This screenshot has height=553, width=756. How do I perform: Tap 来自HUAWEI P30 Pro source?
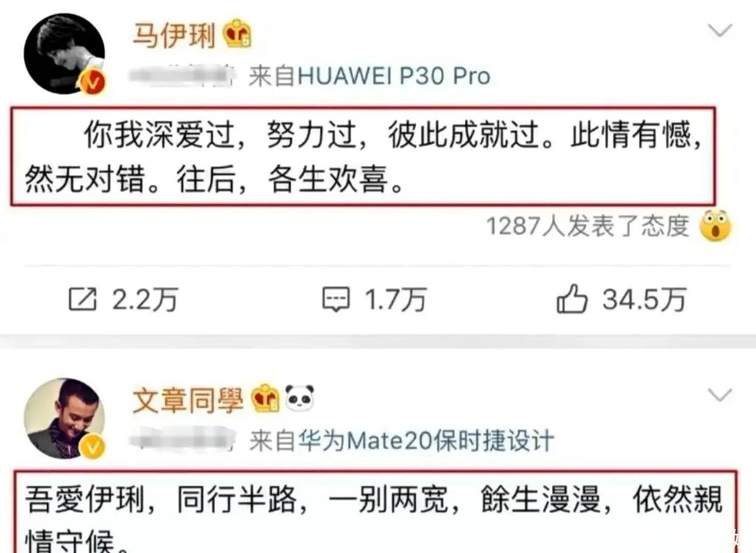pos(369,76)
